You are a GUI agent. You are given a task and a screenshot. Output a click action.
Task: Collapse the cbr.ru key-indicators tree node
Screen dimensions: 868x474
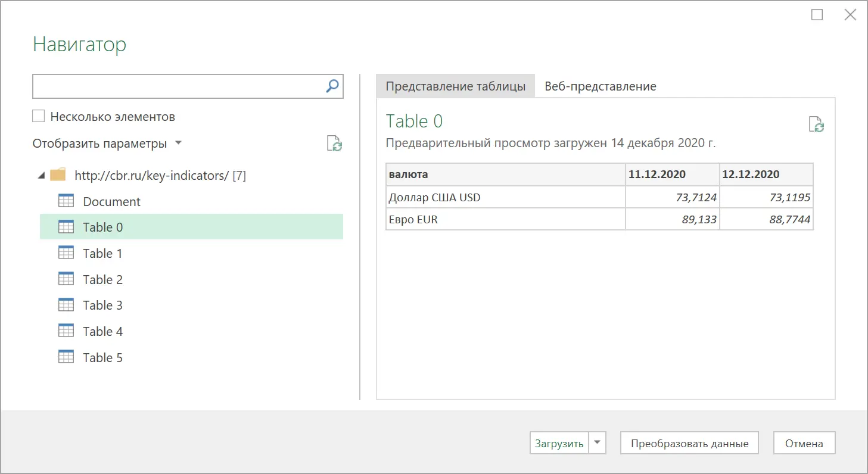41,176
